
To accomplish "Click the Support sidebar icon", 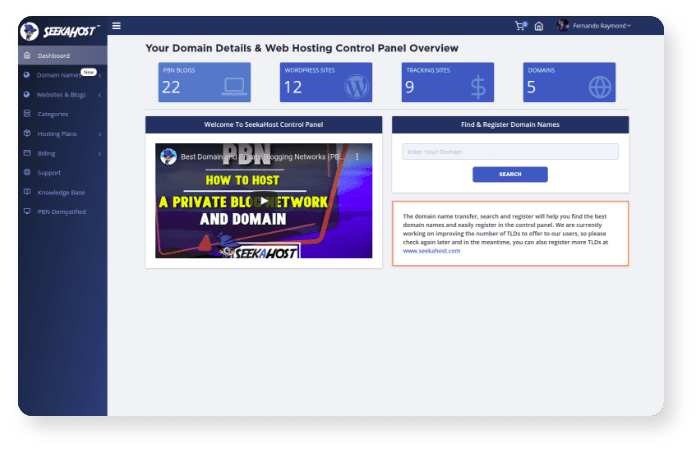I will (x=27, y=172).
